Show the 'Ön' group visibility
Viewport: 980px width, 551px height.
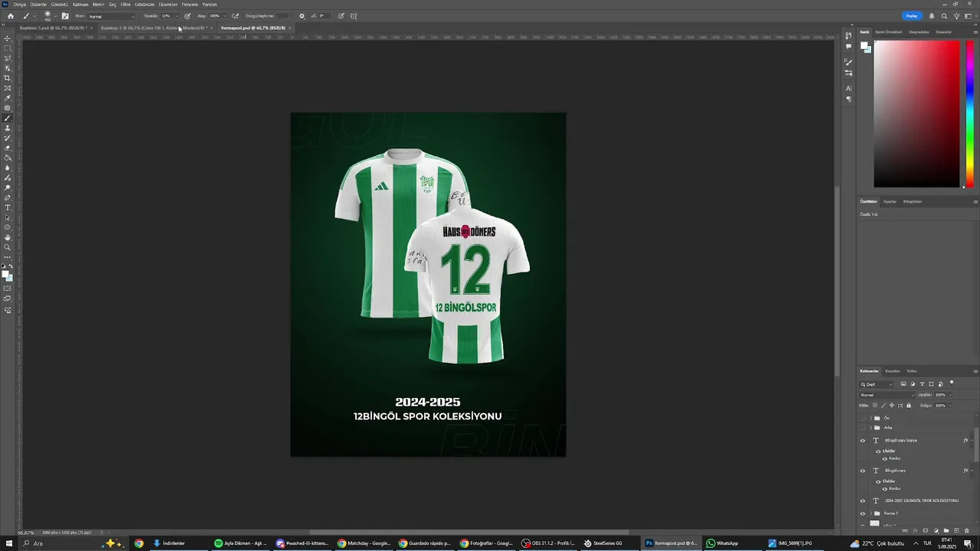pyautogui.click(x=863, y=418)
